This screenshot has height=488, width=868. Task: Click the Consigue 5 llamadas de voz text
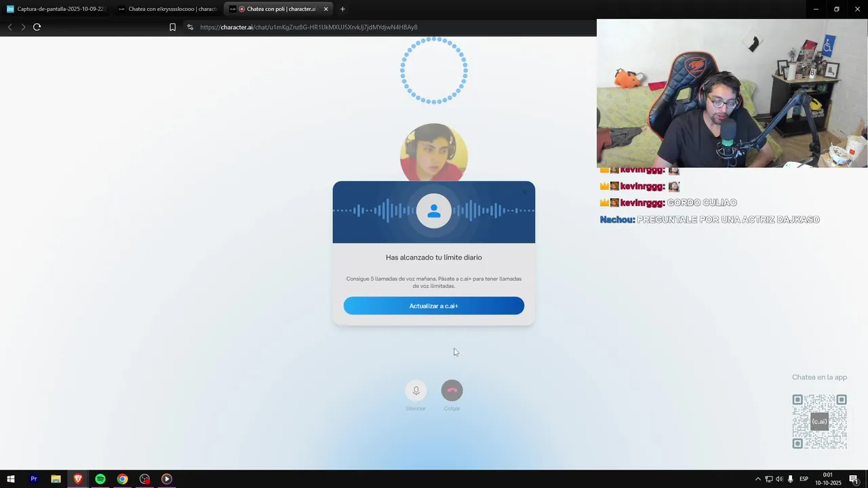[434, 282]
